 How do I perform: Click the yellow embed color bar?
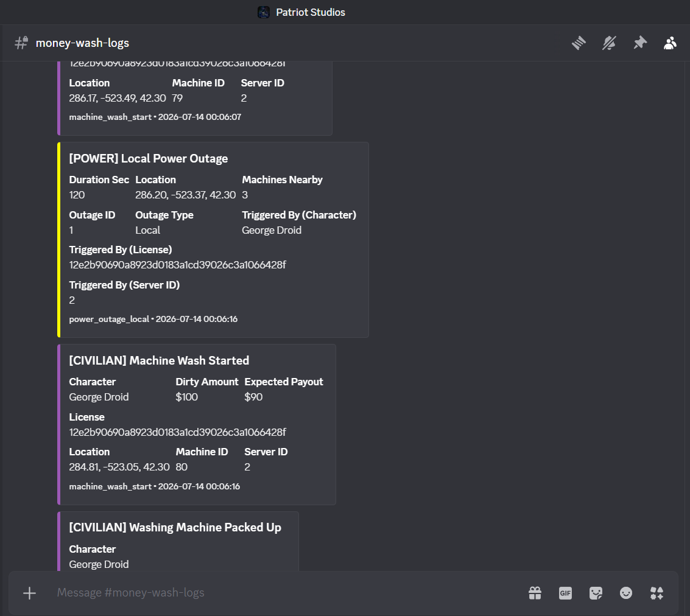(59, 240)
